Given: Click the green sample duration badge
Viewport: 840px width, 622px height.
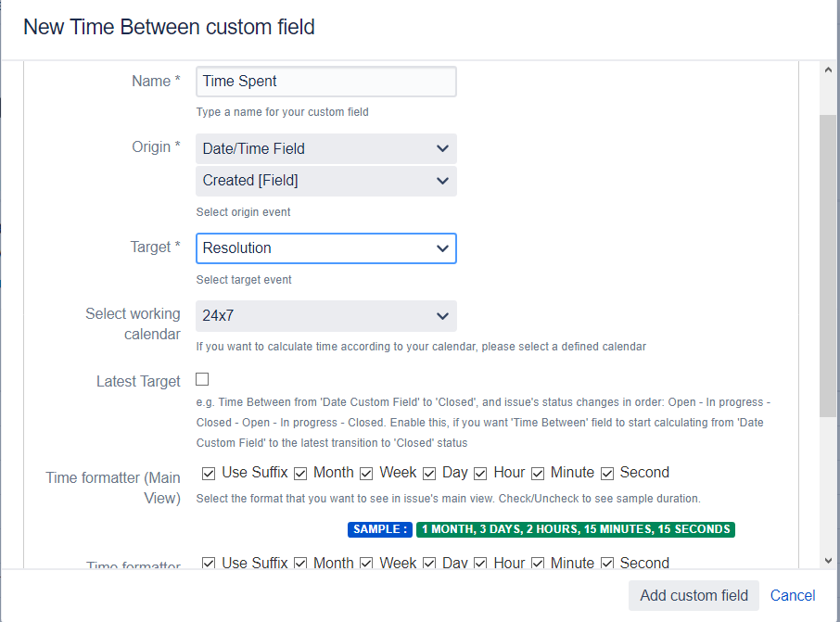Looking at the screenshot, I should coord(575,530).
